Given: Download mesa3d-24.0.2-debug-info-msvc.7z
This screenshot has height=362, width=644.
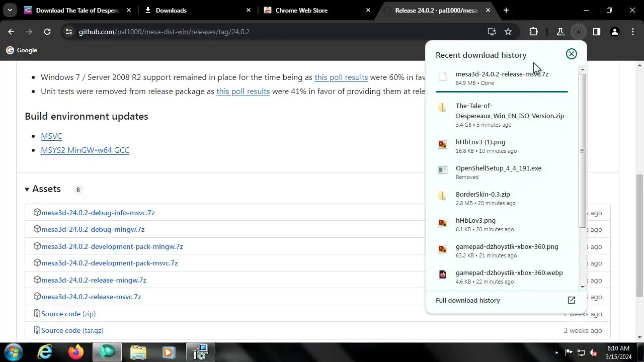Looking at the screenshot, I should [x=98, y=213].
